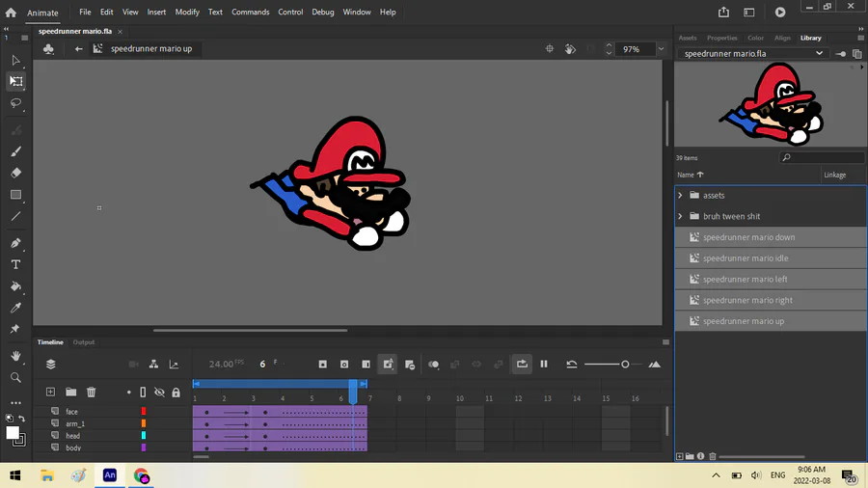868x488 pixels.
Task: Switch to the Properties tab
Action: pyautogui.click(x=721, y=38)
